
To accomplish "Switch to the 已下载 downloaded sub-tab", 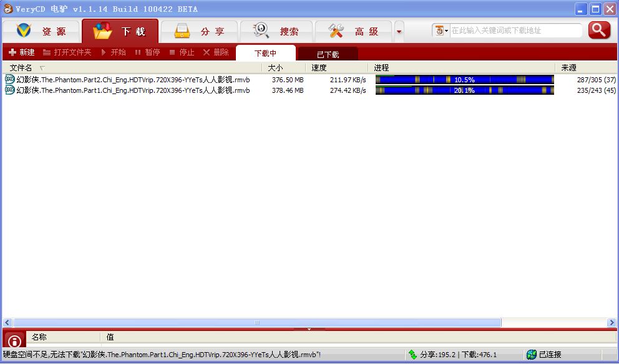I will pyautogui.click(x=328, y=54).
